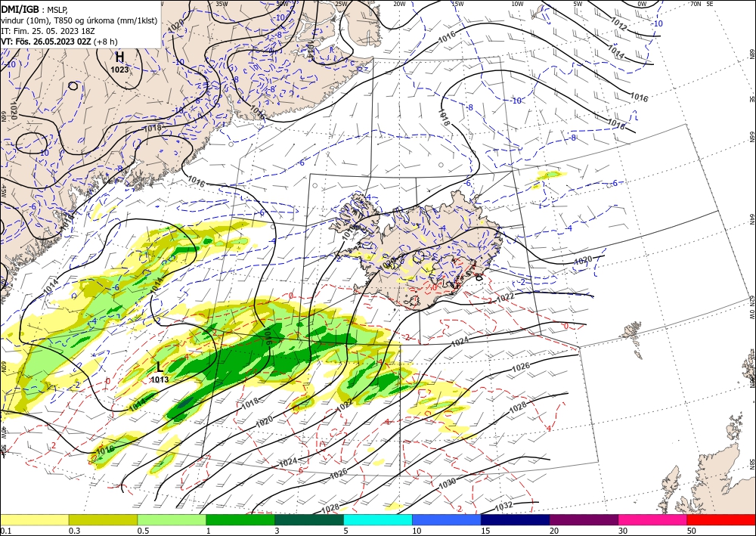Click the '10W' longitude label at top

pos(517,4)
